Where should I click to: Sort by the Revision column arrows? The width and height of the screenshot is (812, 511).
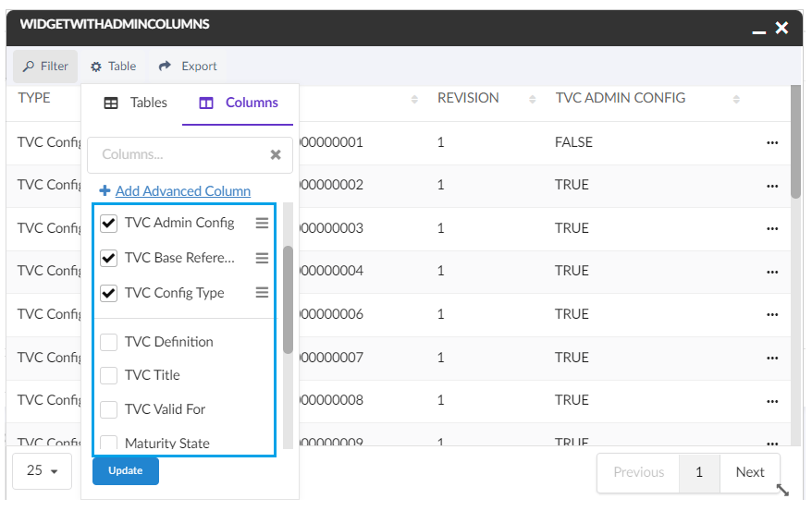pos(532,99)
